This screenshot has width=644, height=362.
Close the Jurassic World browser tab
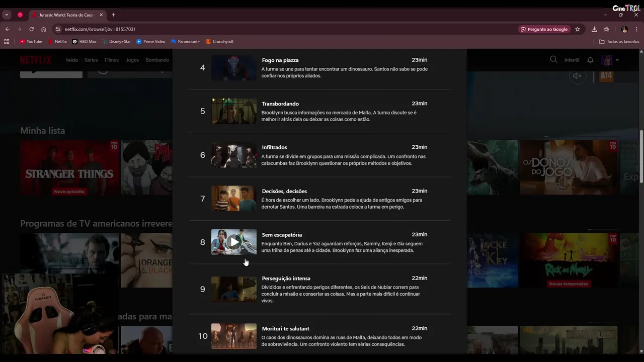click(101, 15)
